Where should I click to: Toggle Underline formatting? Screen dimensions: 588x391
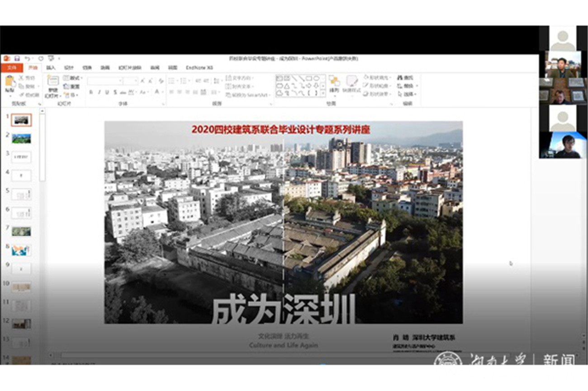pos(107,92)
